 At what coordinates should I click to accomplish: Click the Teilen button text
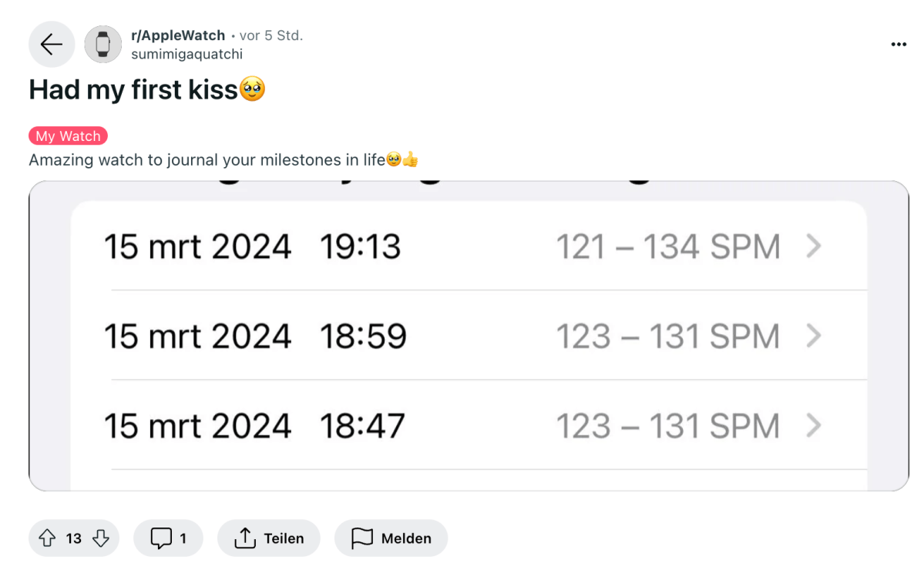pyautogui.click(x=284, y=538)
